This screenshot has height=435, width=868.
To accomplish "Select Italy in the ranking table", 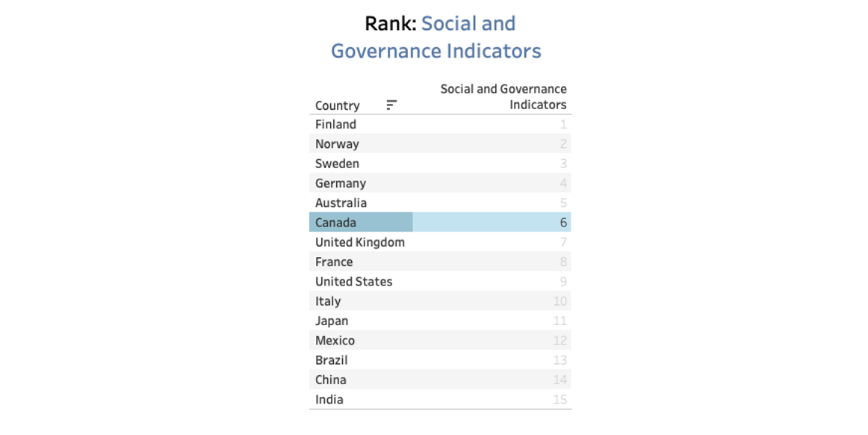I will pos(328,301).
